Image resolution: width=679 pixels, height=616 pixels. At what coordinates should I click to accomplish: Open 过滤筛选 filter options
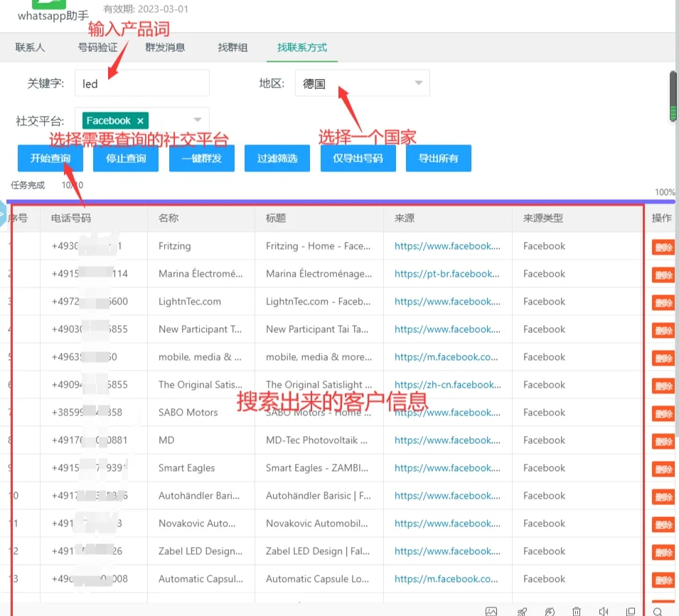point(277,158)
